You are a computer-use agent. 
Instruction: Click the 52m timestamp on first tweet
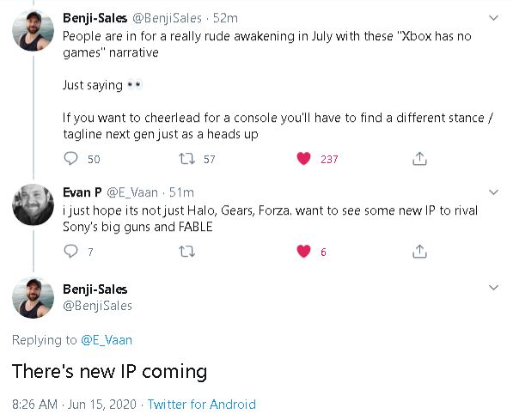[225, 18]
